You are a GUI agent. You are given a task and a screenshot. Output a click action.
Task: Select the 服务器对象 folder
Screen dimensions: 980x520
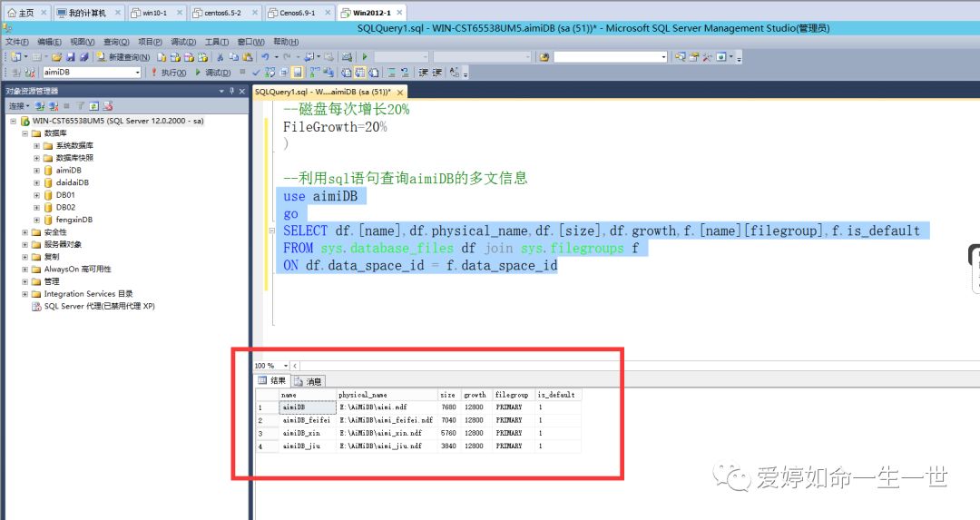(63, 244)
